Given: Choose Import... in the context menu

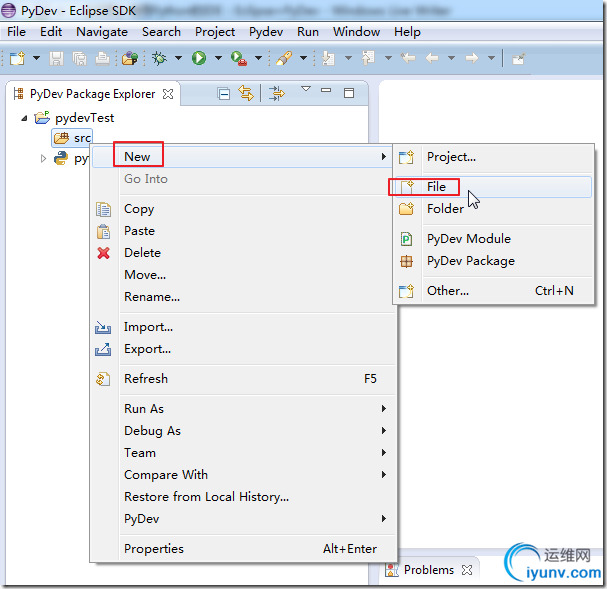Looking at the screenshot, I should click(242, 327).
